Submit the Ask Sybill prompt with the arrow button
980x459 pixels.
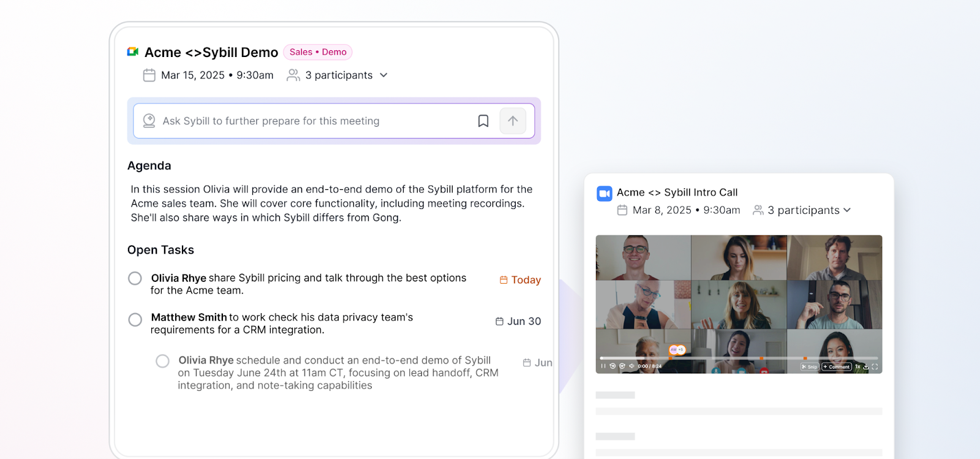513,121
